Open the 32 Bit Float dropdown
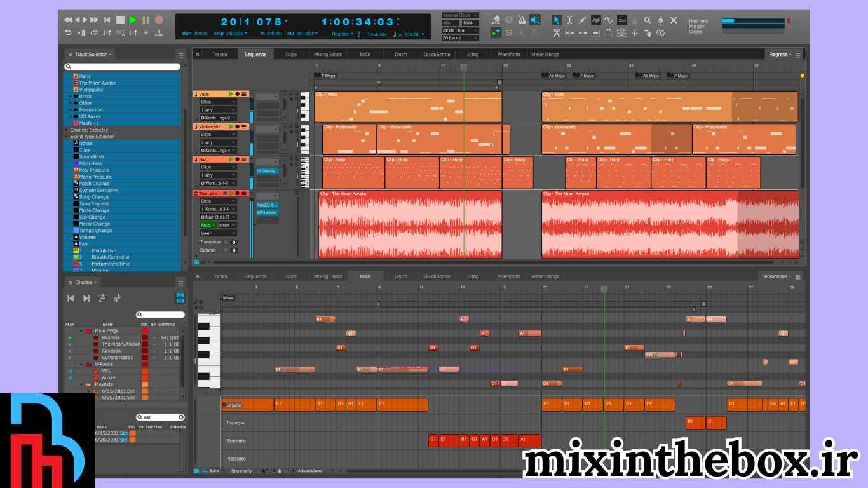 point(461,30)
